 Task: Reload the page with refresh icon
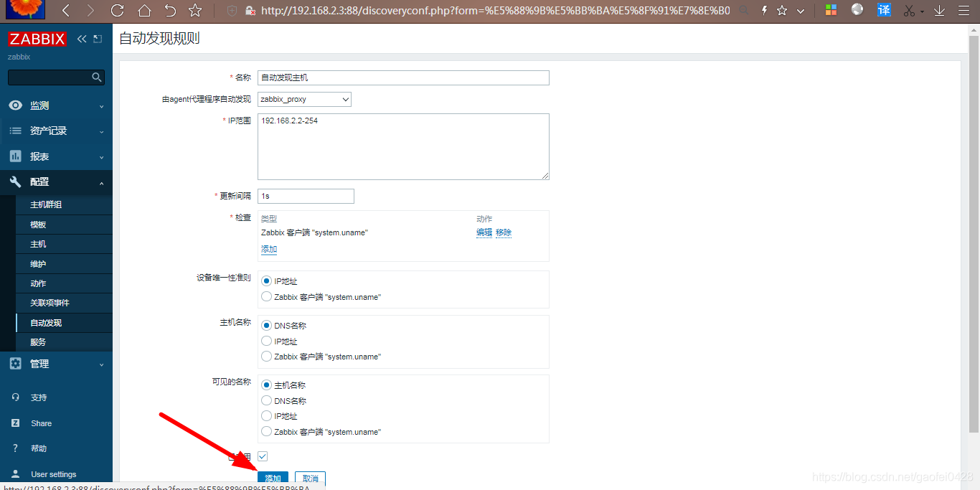[118, 11]
